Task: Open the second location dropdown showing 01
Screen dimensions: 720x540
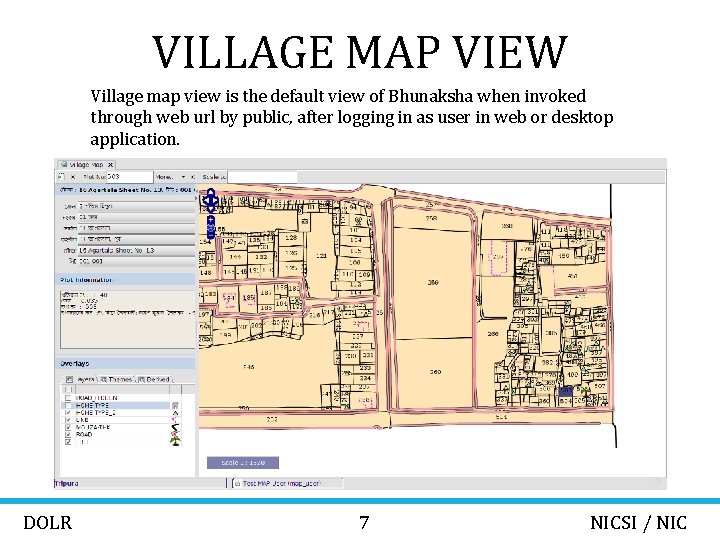Action: pos(136,217)
